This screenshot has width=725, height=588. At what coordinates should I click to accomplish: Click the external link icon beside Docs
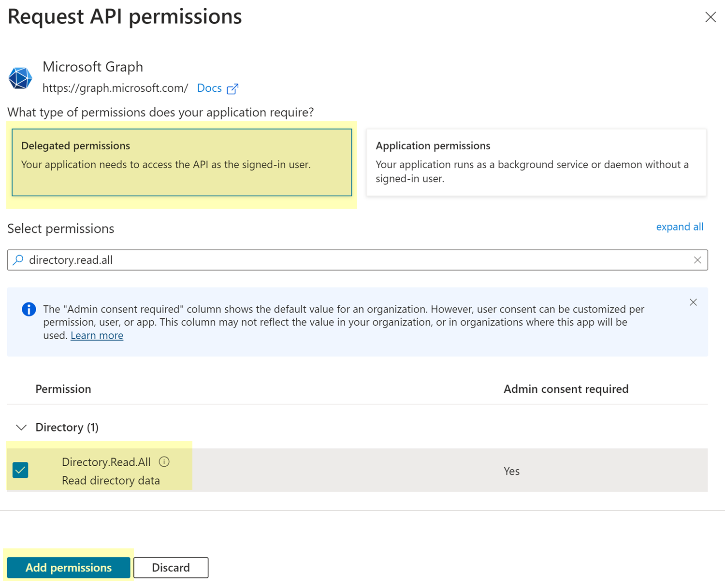pos(232,89)
